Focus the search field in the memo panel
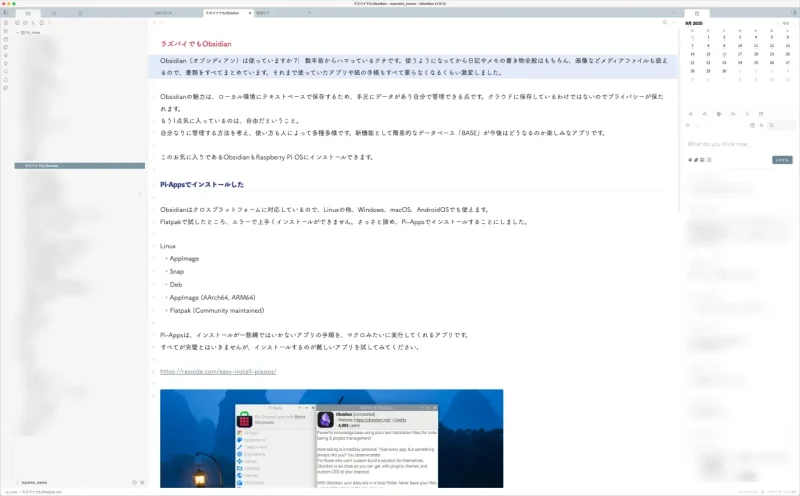 pos(782,125)
